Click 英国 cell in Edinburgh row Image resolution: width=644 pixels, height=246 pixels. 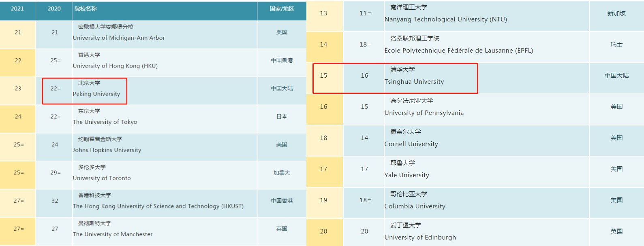click(x=616, y=231)
